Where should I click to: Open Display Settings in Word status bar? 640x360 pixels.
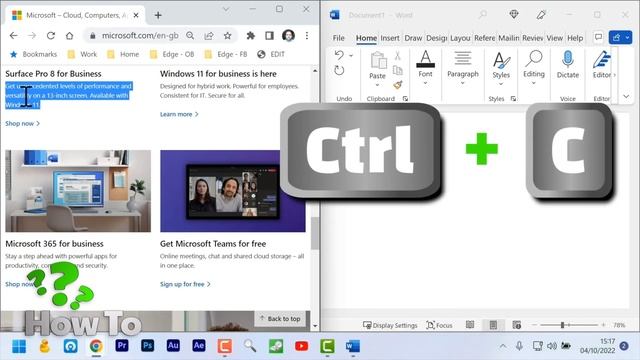[390, 325]
